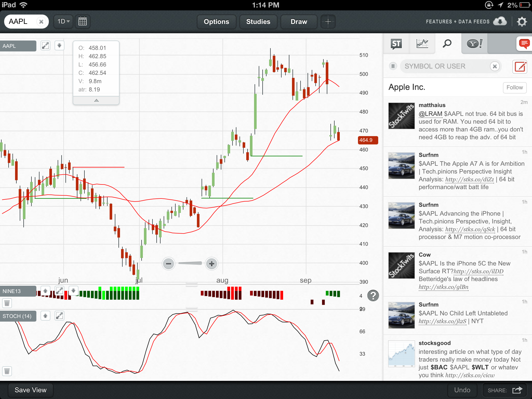Select the NINE13 study label
Viewport: 532px width, 399px height.
pos(18,291)
